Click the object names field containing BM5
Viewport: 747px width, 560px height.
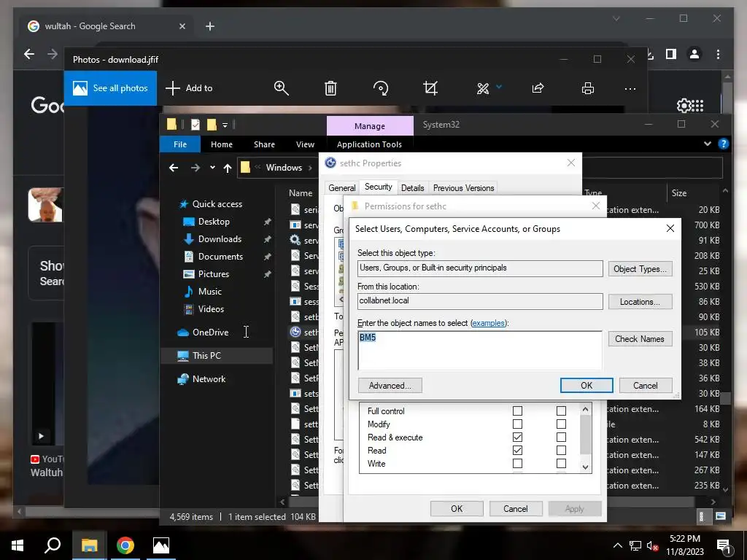coord(480,351)
